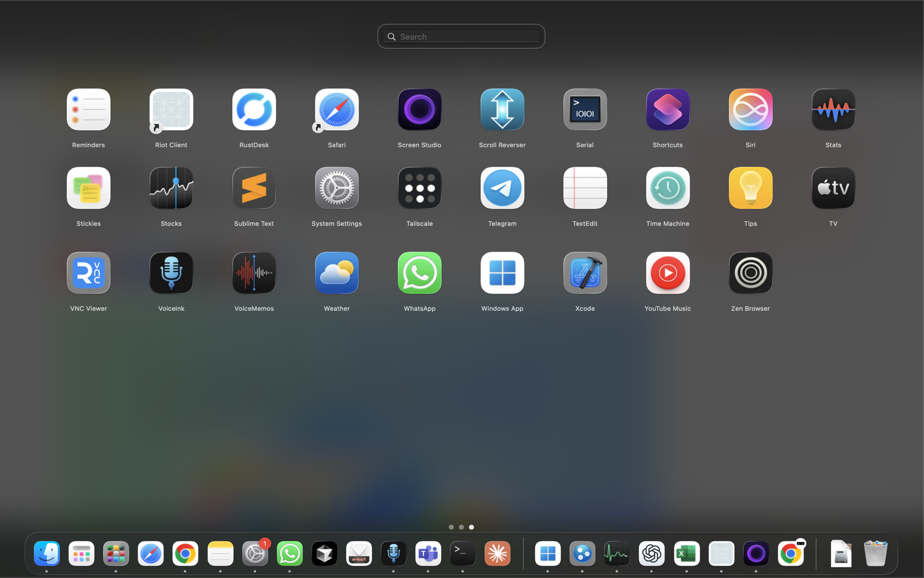Click the blue sphere app icon in Dock
Image resolution: width=924 pixels, height=578 pixels.
(582, 554)
